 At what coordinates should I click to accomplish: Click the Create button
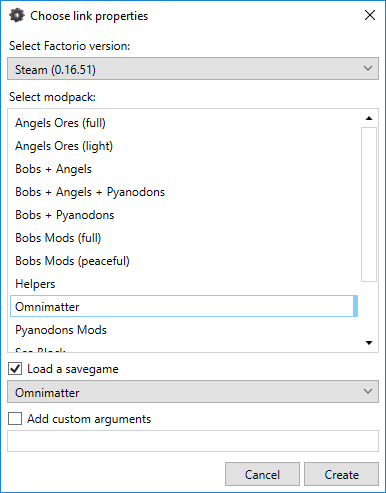pos(341,474)
